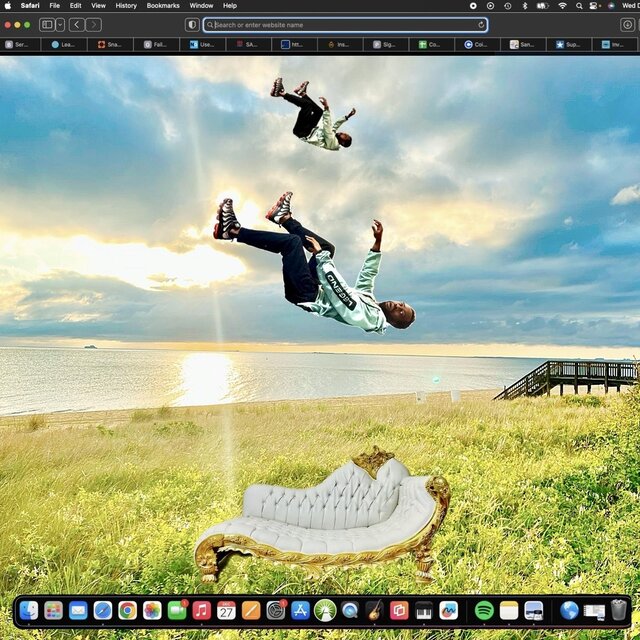Viewport: 640px width, 640px height.
Task: Open the Trash in the dock
Action: [619, 610]
